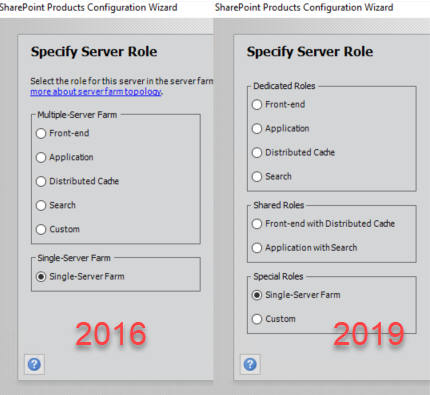Click the Special Roles group label
Viewport: 430px width, 395px height.
click(x=278, y=276)
